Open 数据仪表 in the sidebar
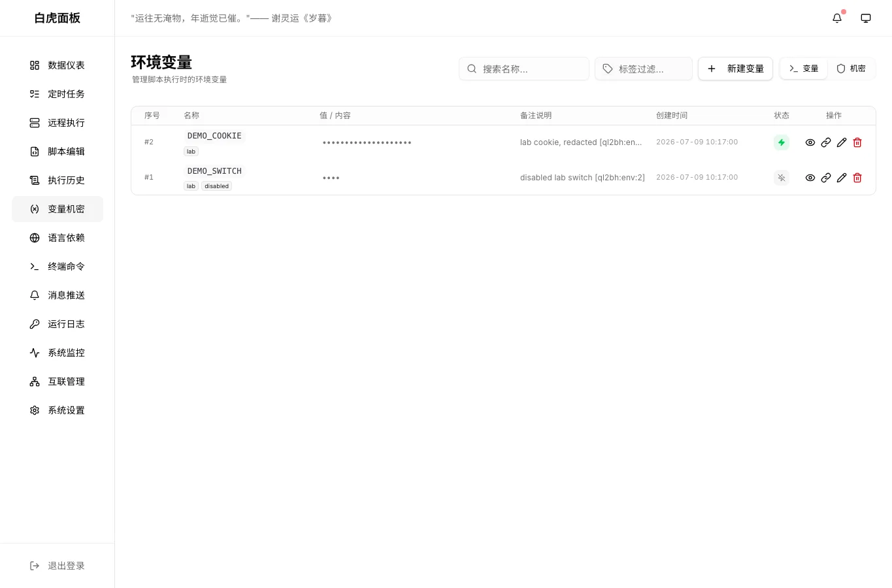This screenshot has height=588, width=892. pyautogui.click(x=58, y=65)
